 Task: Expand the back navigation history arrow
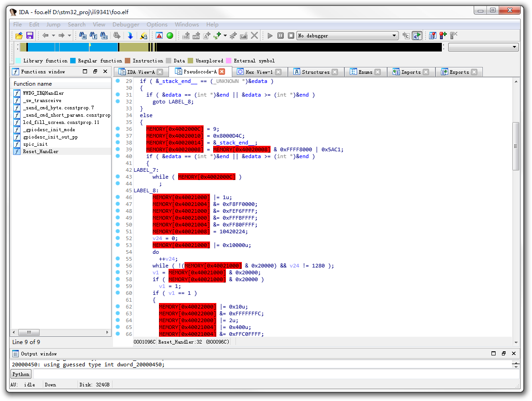pos(53,36)
